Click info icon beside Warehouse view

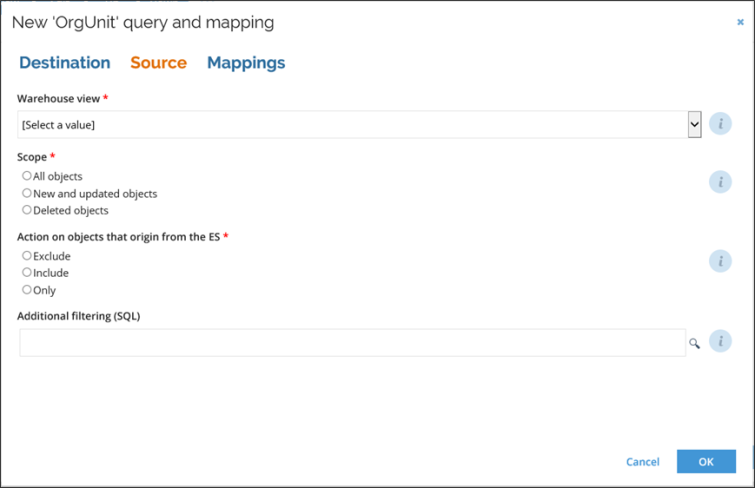click(720, 124)
